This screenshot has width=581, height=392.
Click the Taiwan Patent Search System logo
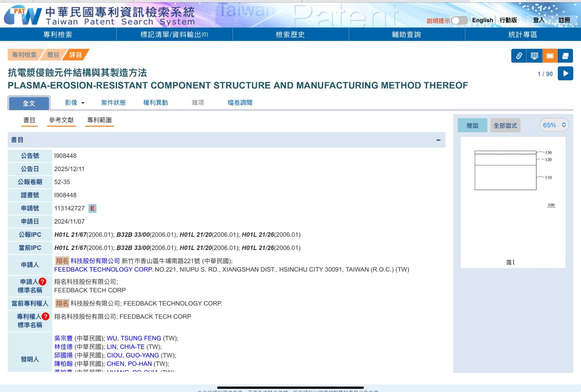click(x=100, y=15)
